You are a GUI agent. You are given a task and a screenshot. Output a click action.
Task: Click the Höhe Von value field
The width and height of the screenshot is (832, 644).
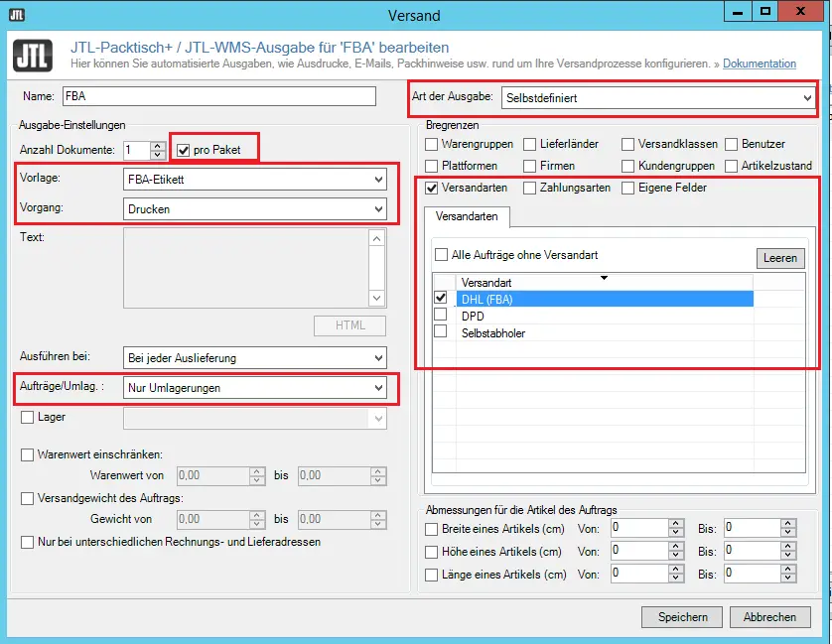(639, 551)
